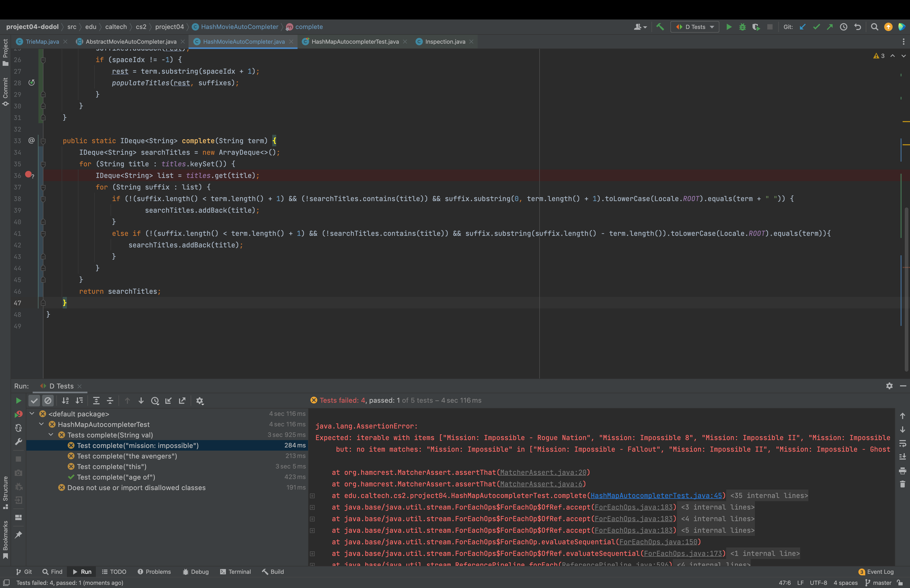Select Test complete("the avengers") result

pyautogui.click(x=127, y=456)
